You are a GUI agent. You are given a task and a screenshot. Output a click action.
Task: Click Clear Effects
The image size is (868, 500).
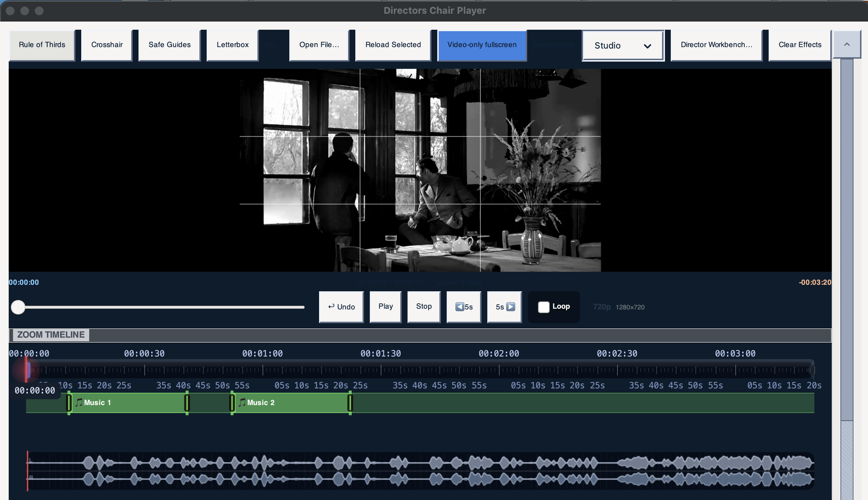click(x=800, y=45)
